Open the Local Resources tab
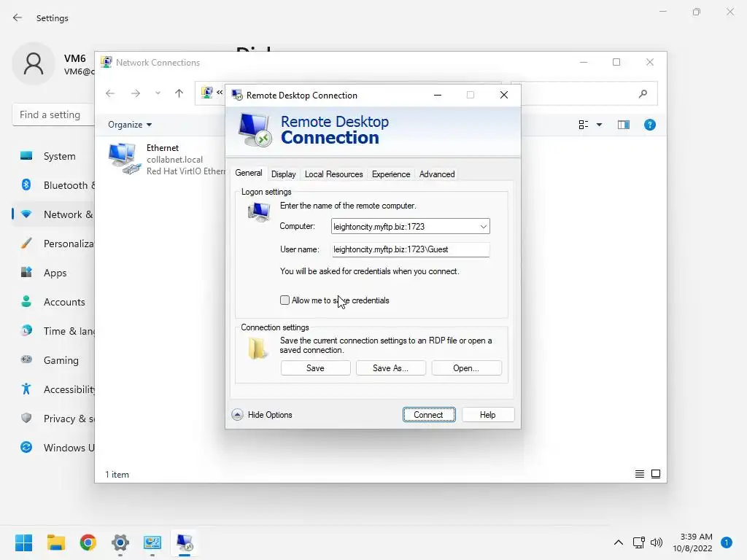 [333, 174]
